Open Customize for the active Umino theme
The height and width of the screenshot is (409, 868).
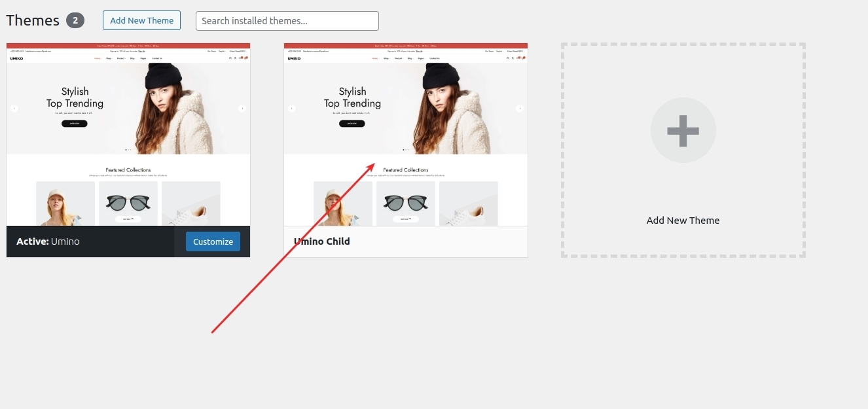pyautogui.click(x=213, y=241)
